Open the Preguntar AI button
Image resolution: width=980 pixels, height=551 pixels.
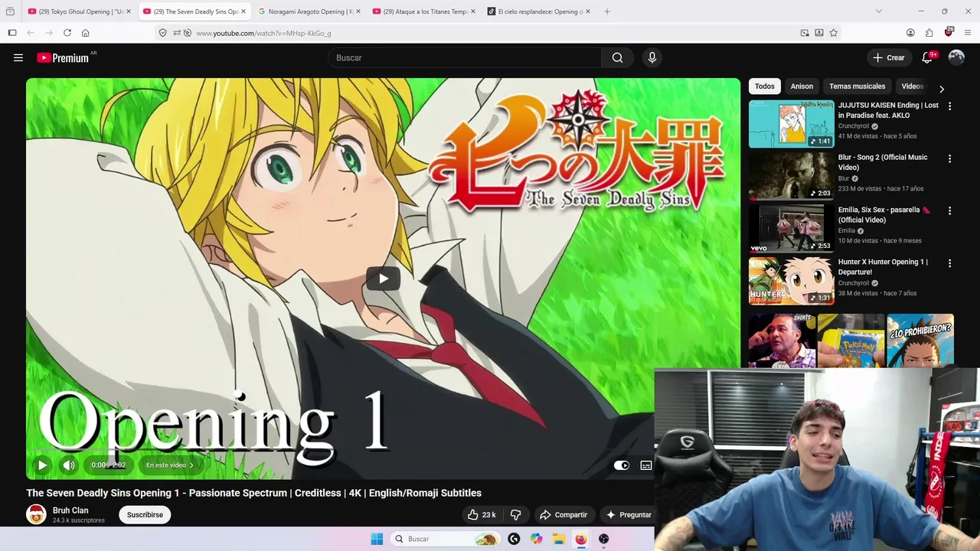click(x=629, y=515)
